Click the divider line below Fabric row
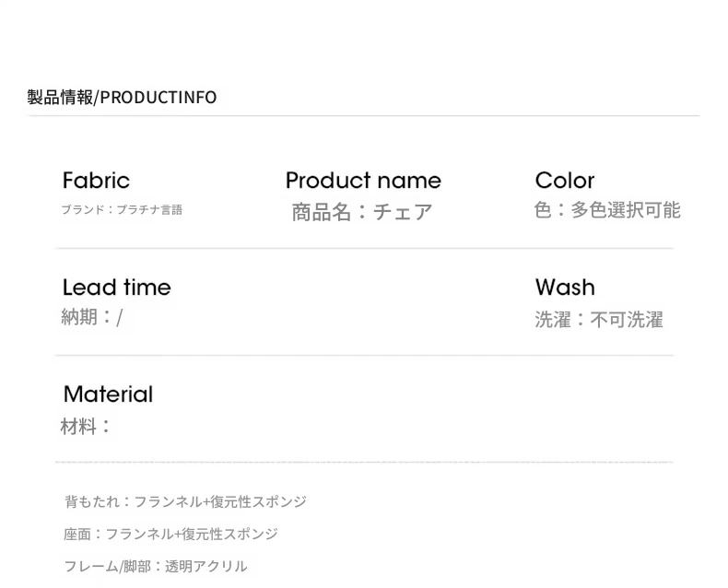The width and height of the screenshot is (728, 588). pos(364,249)
